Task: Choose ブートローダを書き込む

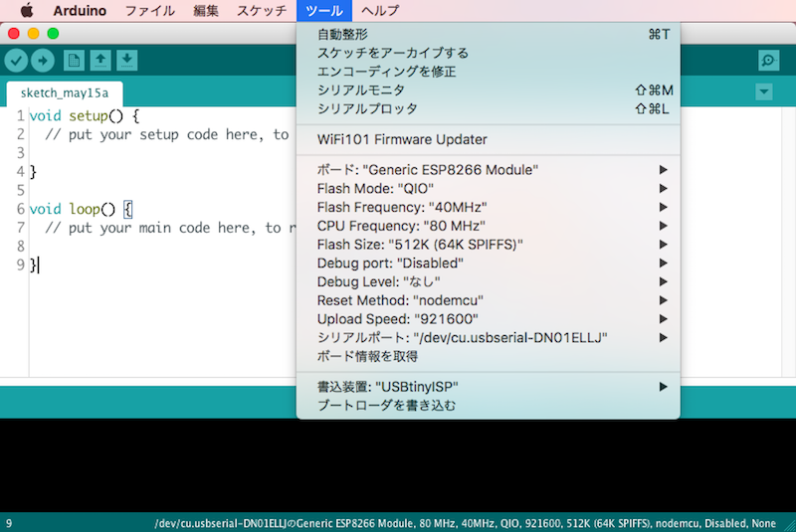Action: (x=488, y=406)
